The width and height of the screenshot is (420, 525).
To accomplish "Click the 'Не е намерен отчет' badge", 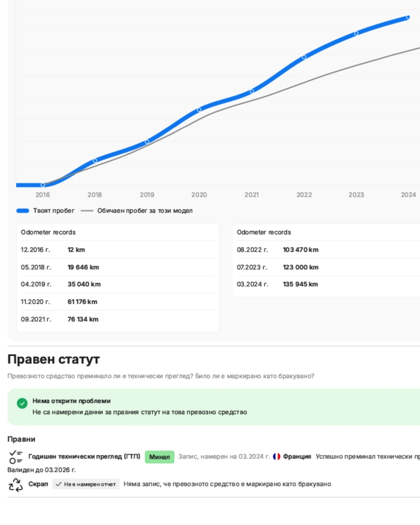I will coord(86,484).
